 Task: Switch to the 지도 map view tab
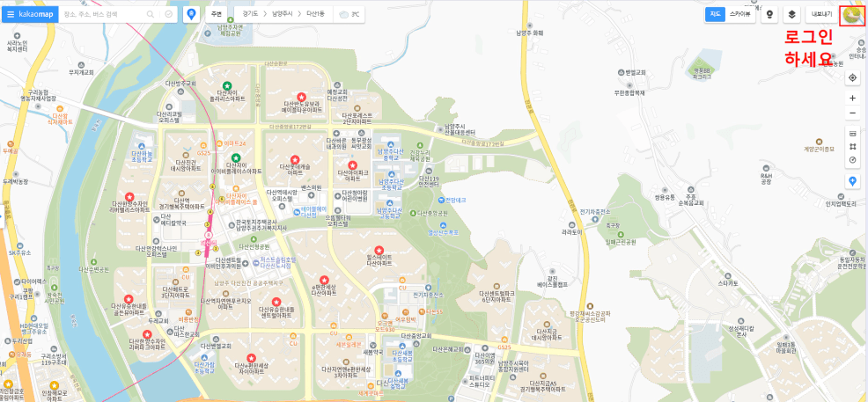[715, 15]
